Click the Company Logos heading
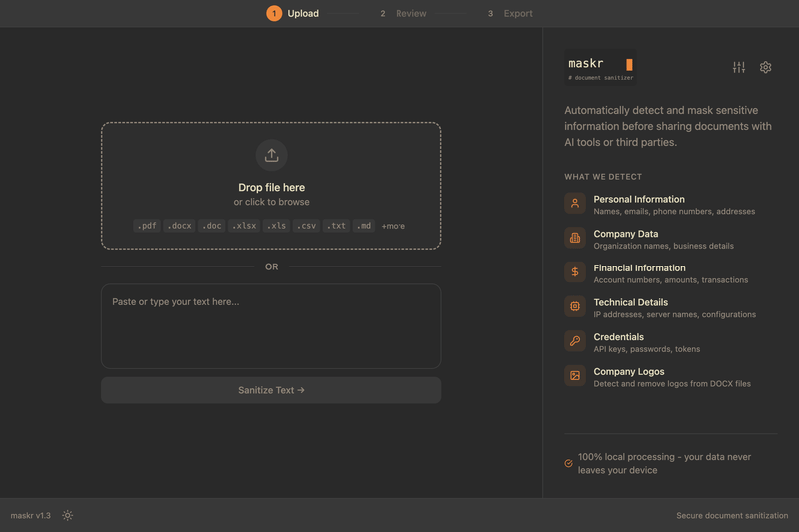This screenshot has height=532, width=799. pos(629,372)
